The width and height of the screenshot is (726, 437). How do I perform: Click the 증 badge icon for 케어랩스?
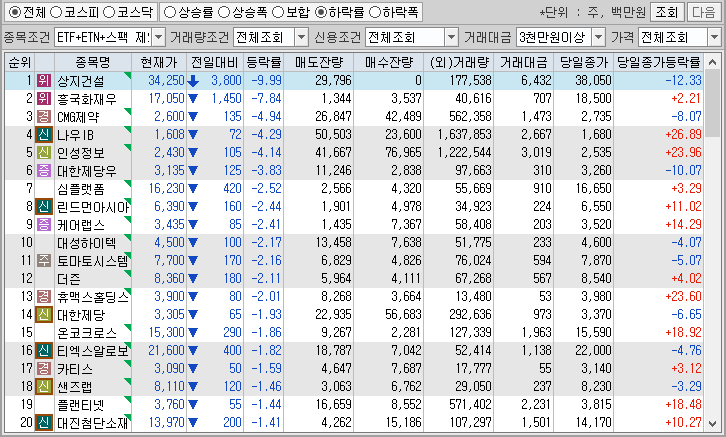(44, 225)
